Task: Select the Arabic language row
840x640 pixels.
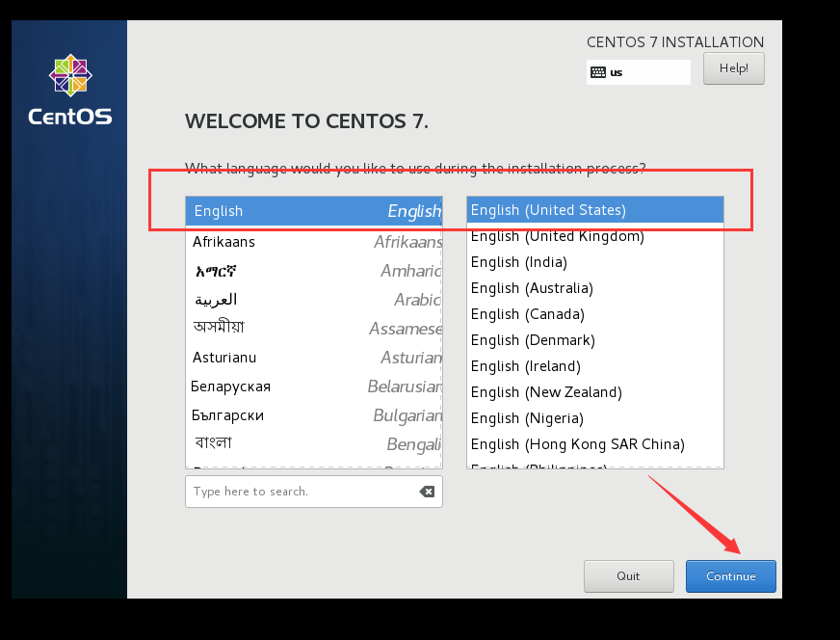Action: pyautogui.click(x=314, y=300)
